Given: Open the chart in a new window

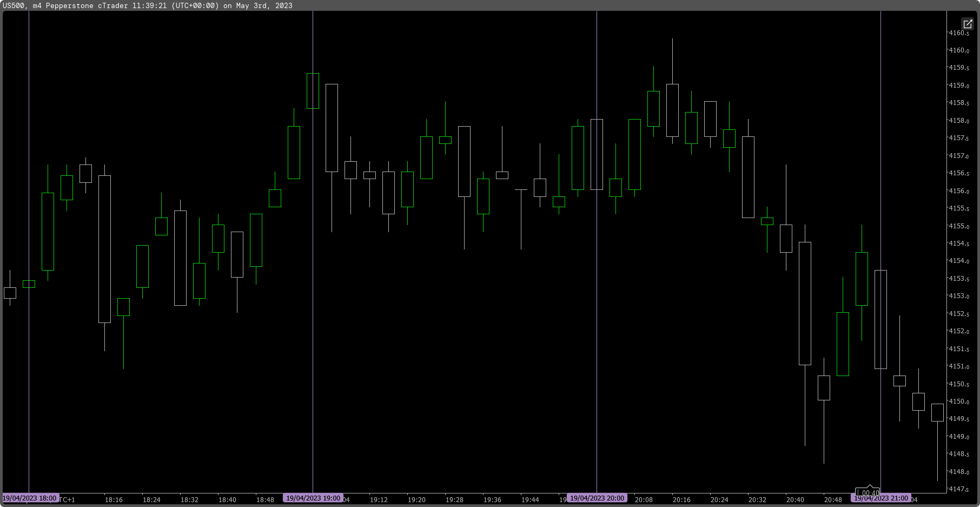Looking at the screenshot, I should click(968, 24).
